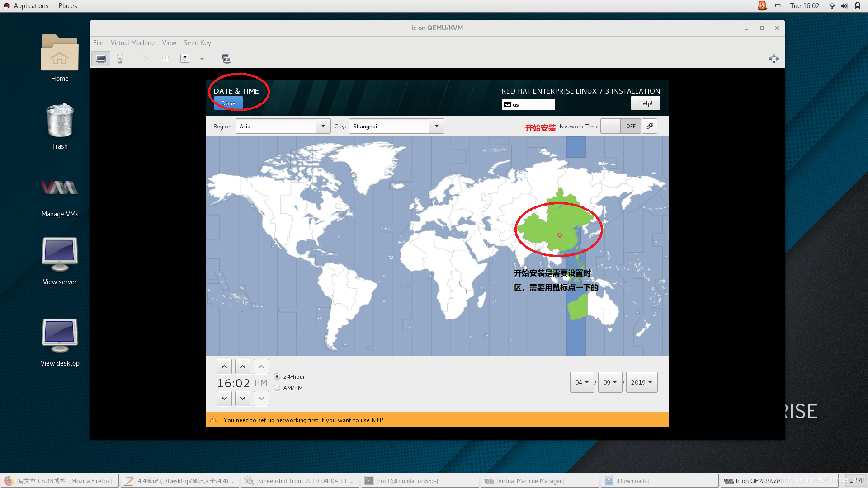The width and height of the screenshot is (868, 488).
Task: Switch to root@foundation66 terminal taskbar window
Action: click(x=420, y=481)
